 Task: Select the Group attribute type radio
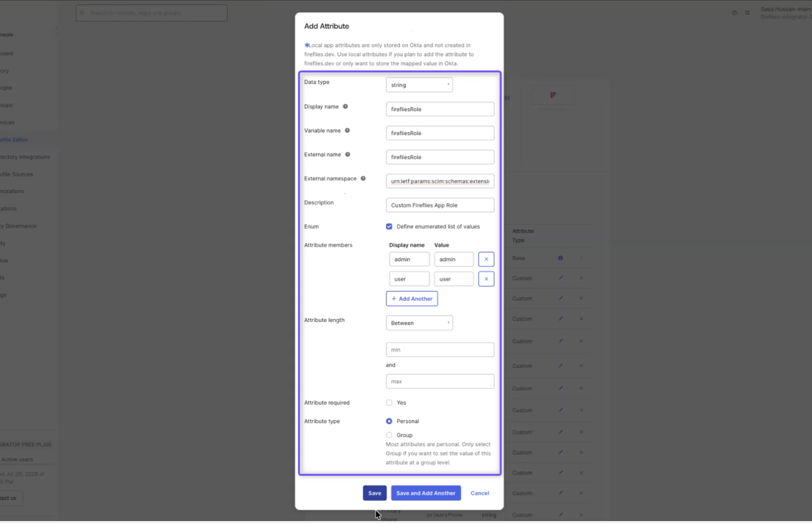(x=389, y=435)
